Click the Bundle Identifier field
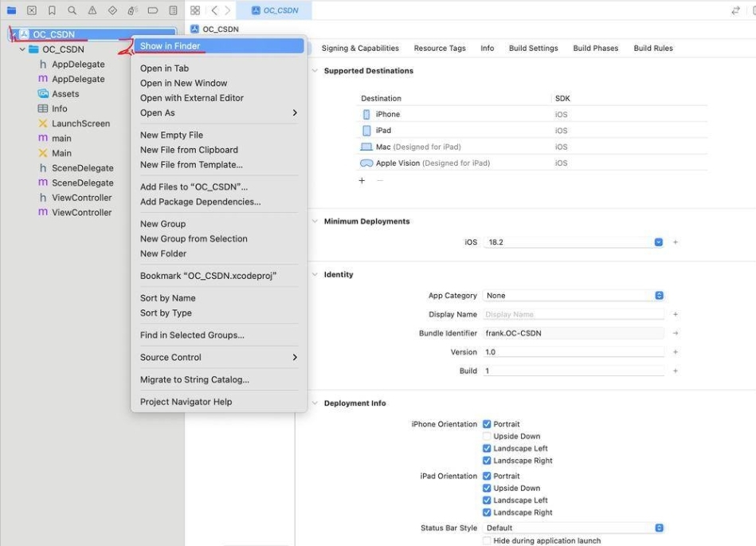The width and height of the screenshot is (756, 546). click(574, 333)
